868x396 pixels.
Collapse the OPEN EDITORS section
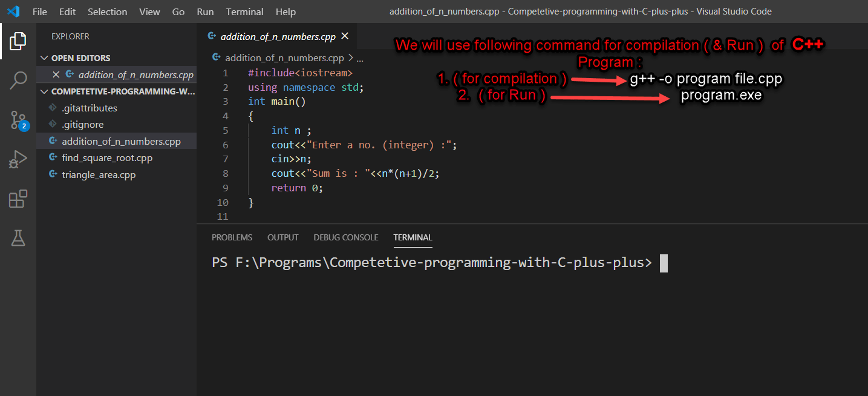pos(44,58)
